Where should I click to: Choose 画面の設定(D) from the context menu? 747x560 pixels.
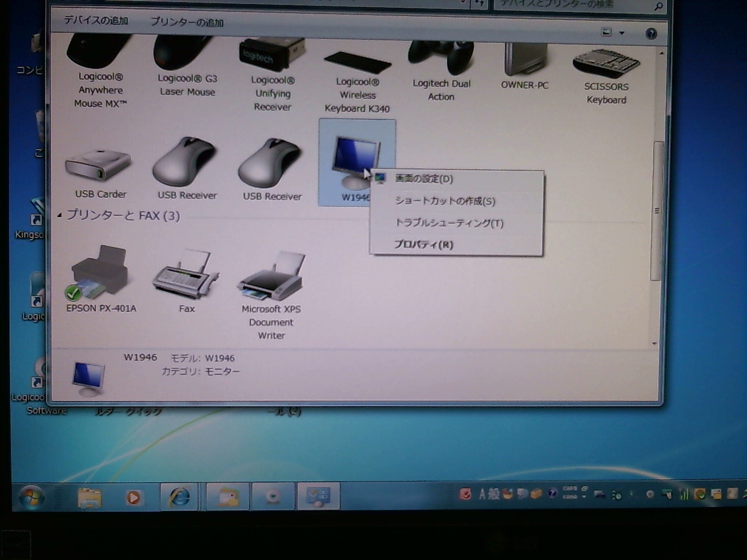[x=457, y=179]
